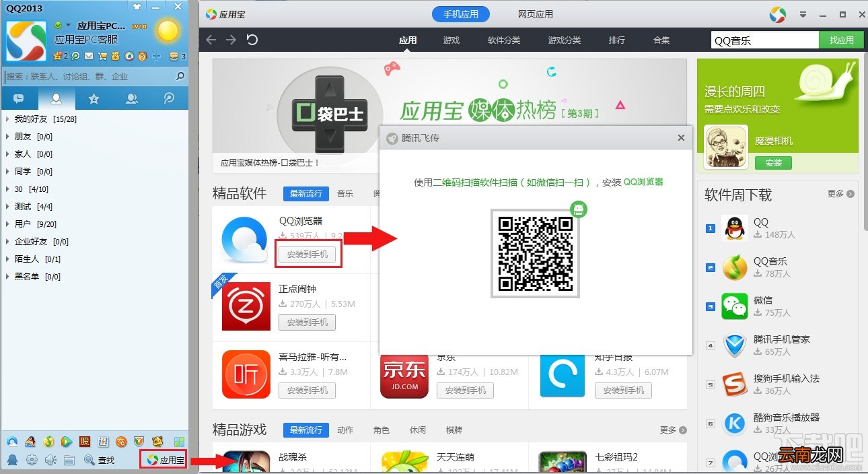868x474 pixels.
Task: Switch to the Tencent Weibo tab
Action: point(170,99)
